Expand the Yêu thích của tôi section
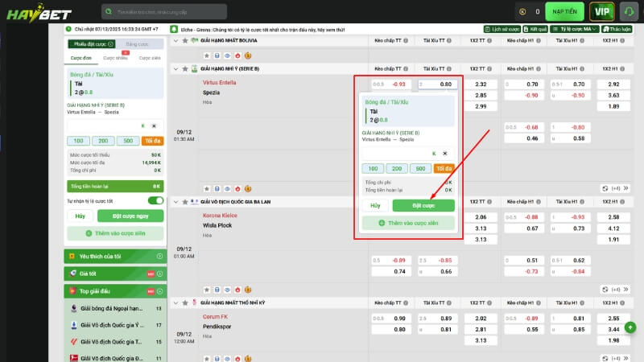Image resolution: width=644 pixels, height=362 pixels. pos(115,256)
